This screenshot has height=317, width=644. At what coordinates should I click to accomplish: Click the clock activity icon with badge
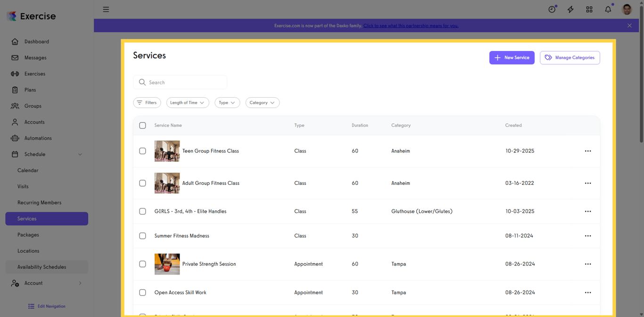click(552, 9)
